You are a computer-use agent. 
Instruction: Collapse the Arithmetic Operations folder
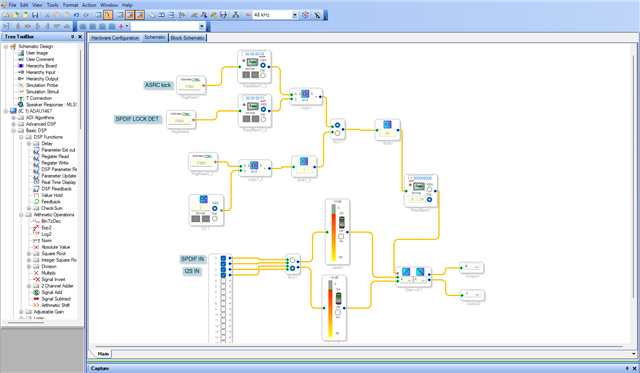pyautogui.click(x=21, y=215)
